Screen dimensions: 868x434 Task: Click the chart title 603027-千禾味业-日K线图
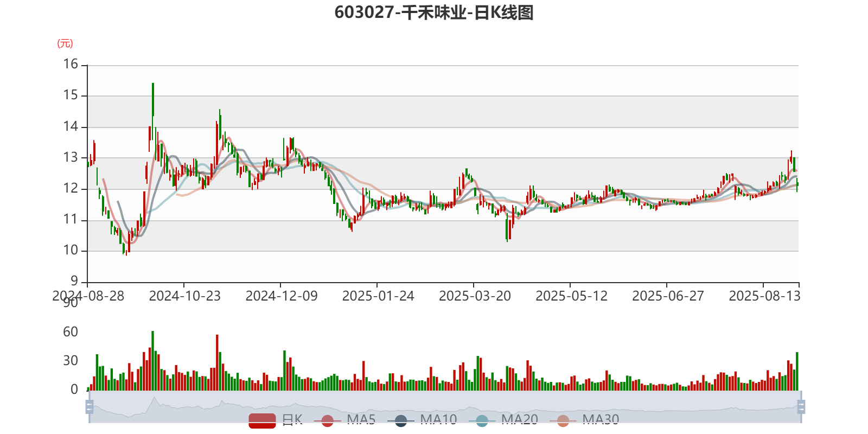point(434,12)
